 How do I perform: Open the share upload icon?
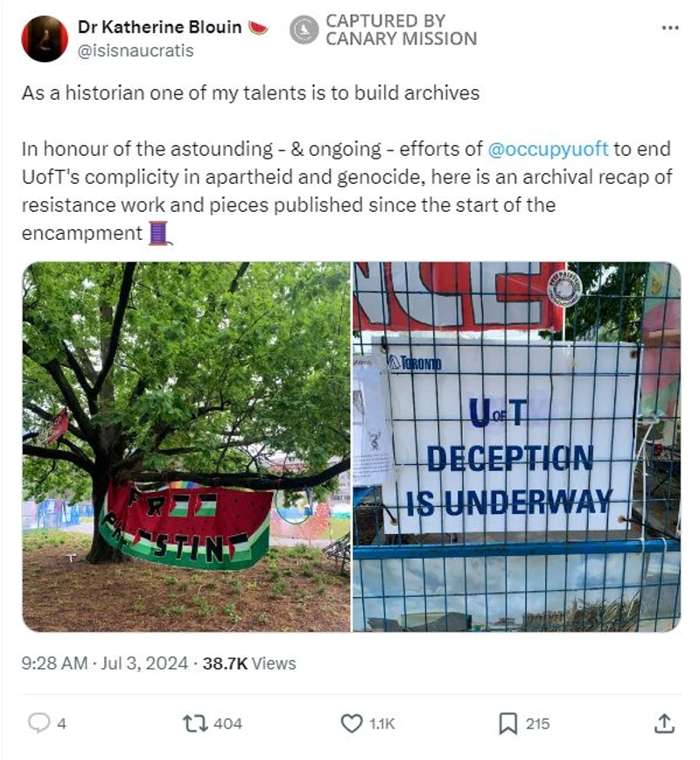pyautogui.click(x=664, y=723)
